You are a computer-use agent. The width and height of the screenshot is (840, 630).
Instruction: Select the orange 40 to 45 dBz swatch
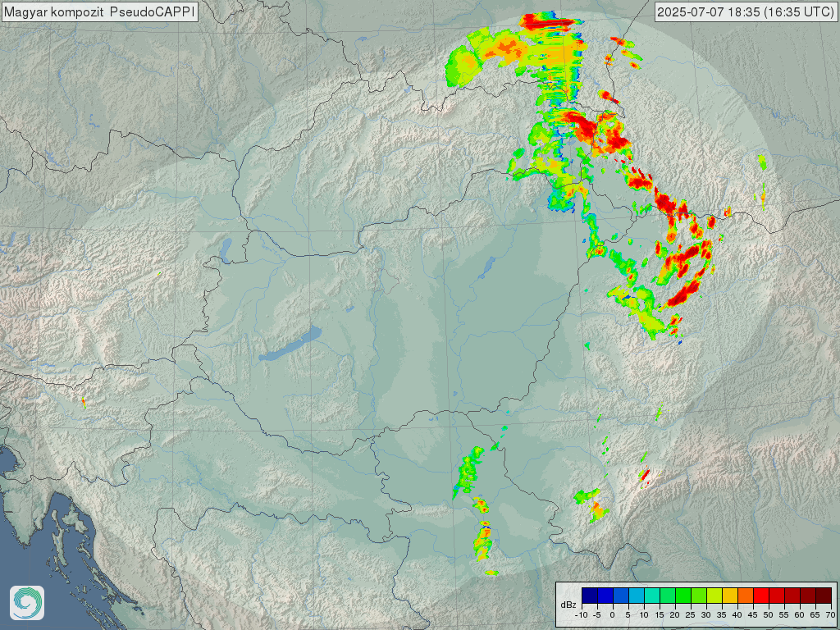pos(745,596)
